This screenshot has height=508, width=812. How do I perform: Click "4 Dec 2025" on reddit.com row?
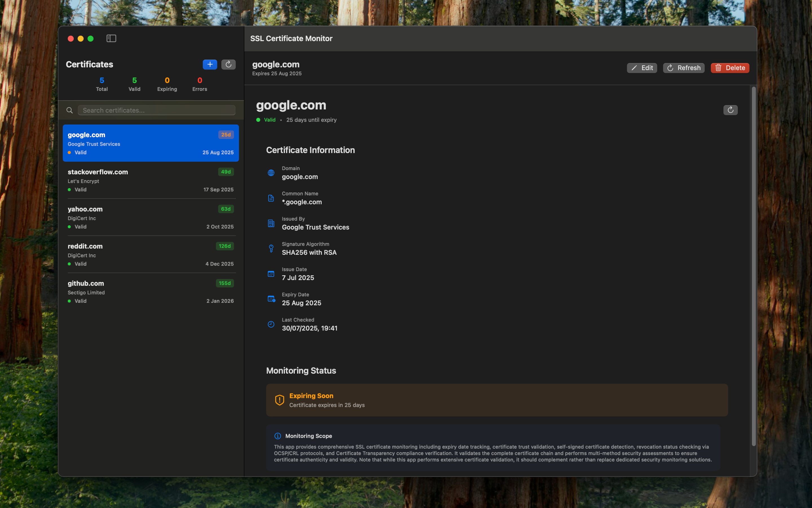pos(219,264)
